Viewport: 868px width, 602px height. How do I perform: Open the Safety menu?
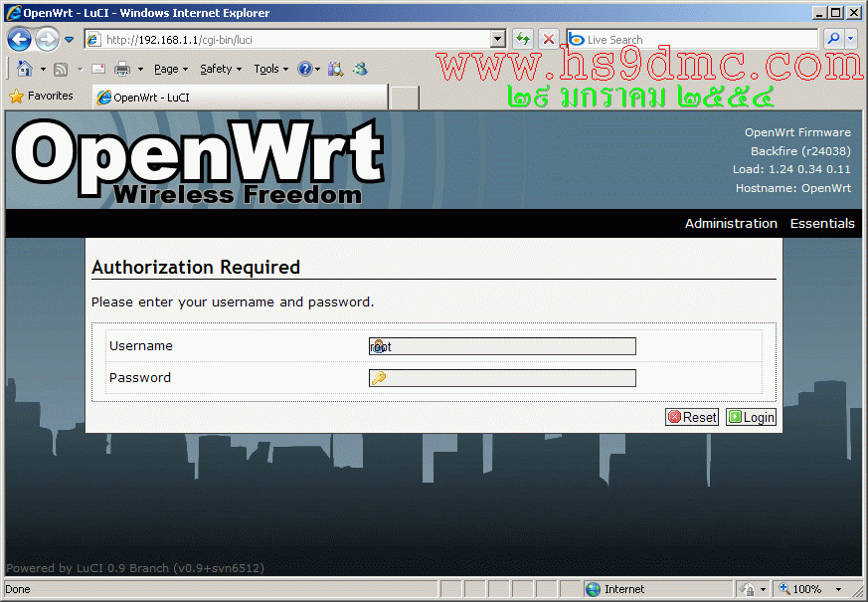[221, 69]
